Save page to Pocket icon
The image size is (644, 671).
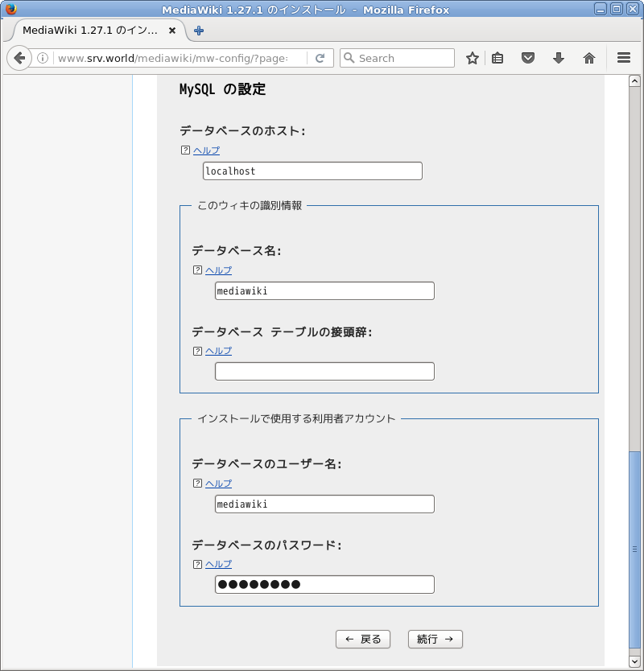528,58
